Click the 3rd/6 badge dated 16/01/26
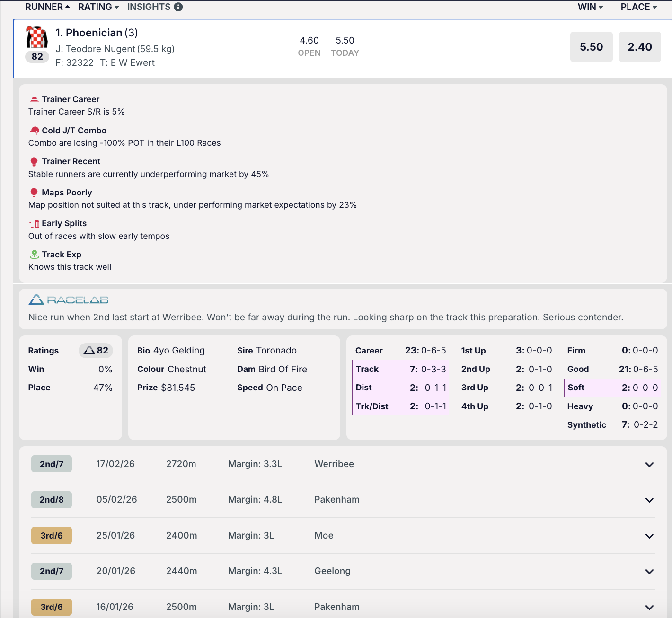The image size is (672, 618). (x=52, y=607)
